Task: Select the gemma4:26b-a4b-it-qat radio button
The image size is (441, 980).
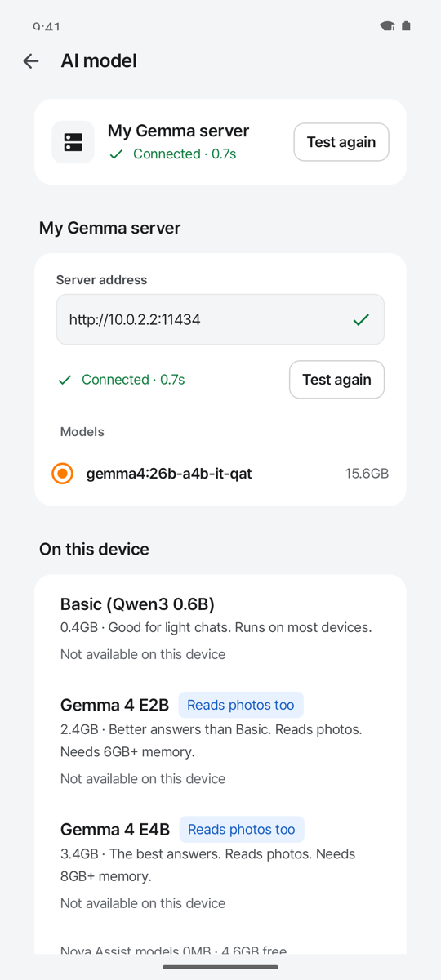Action: [62, 474]
